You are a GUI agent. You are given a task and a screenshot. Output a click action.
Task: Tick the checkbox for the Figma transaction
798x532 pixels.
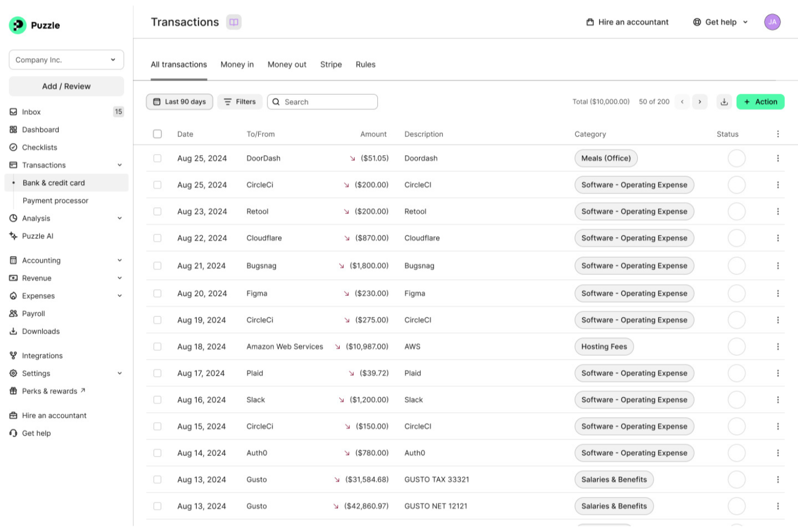(x=157, y=293)
